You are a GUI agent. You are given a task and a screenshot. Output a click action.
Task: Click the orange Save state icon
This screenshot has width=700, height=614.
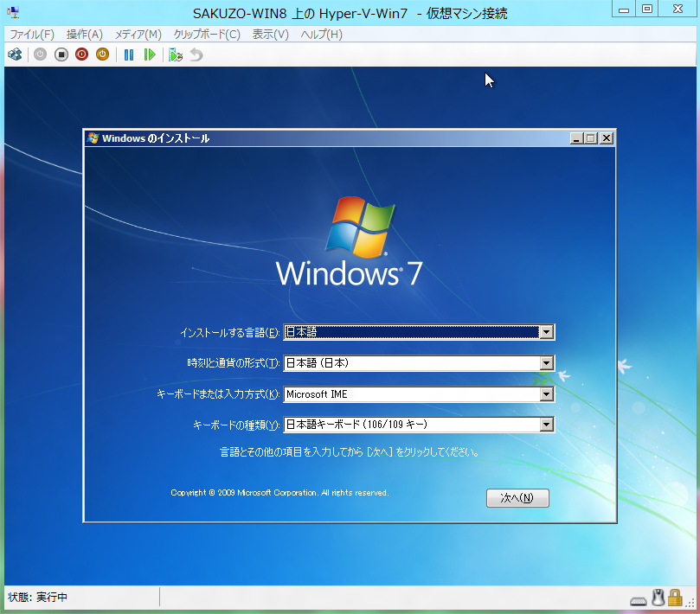(102, 54)
